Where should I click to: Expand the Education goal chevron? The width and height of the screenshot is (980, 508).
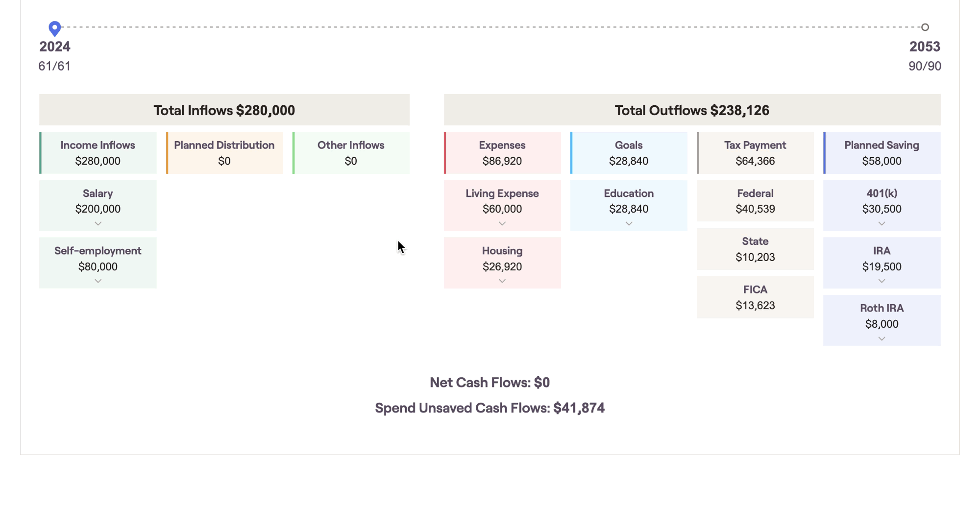pyautogui.click(x=629, y=224)
